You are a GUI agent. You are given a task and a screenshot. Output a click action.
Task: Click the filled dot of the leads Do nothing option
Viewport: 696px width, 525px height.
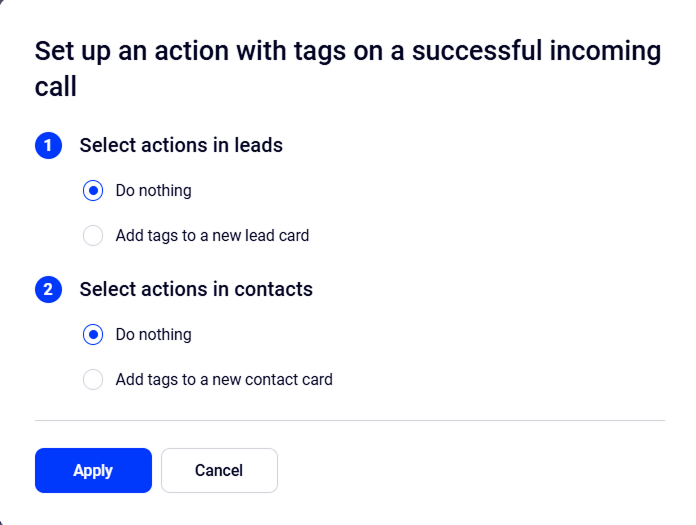(93, 191)
